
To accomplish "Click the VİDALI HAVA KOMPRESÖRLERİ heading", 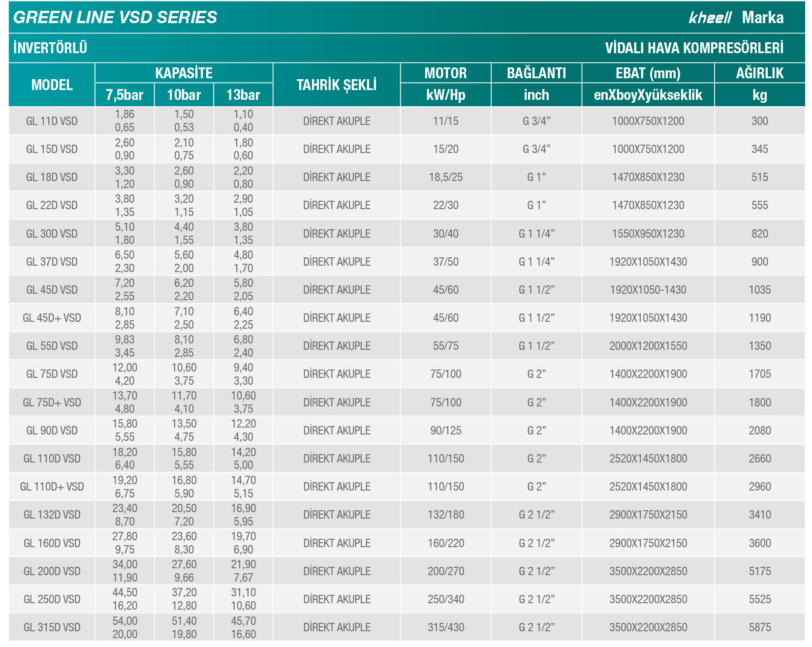I will coord(694,48).
